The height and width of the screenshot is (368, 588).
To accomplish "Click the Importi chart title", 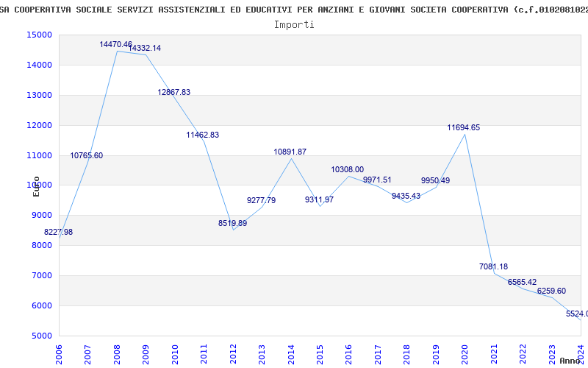I will tap(294, 25).
